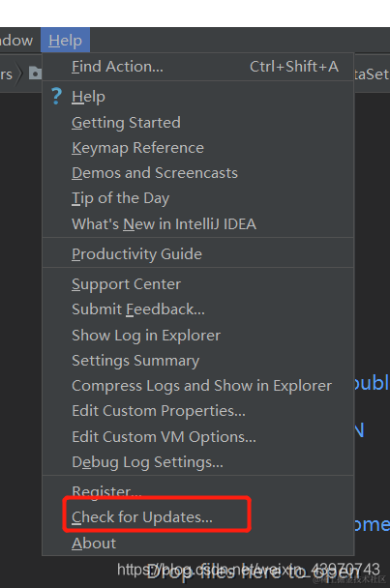
Task: Open Debug Log Settings
Action: click(198, 462)
